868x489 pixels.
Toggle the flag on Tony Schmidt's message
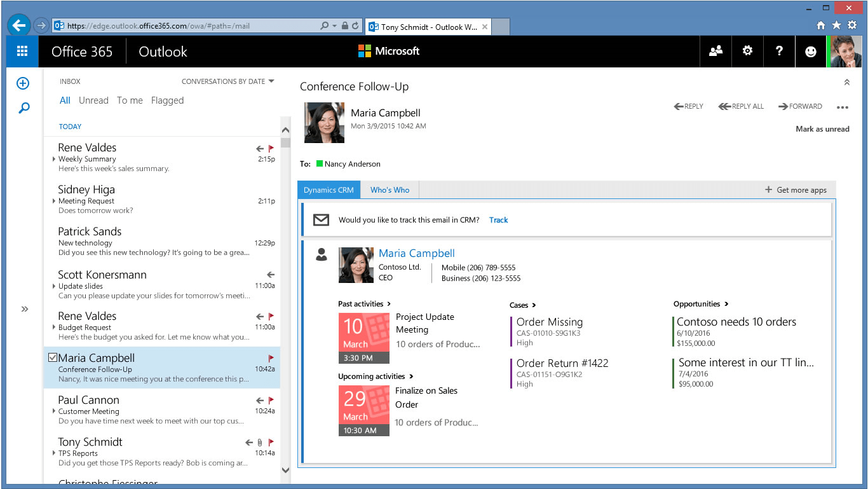[x=271, y=442]
